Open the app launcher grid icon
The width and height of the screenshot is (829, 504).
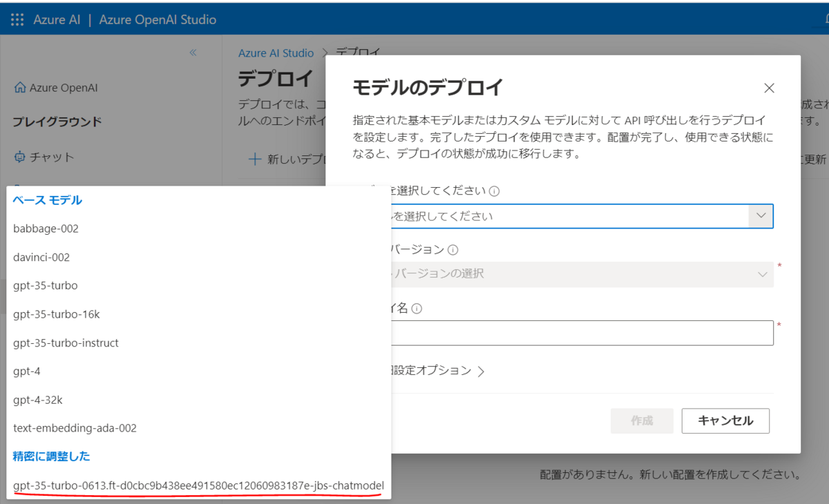pos(17,19)
